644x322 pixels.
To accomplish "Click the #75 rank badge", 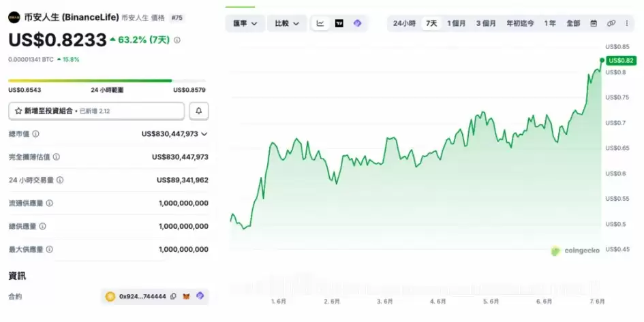I will pyautogui.click(x=177, y=18).
